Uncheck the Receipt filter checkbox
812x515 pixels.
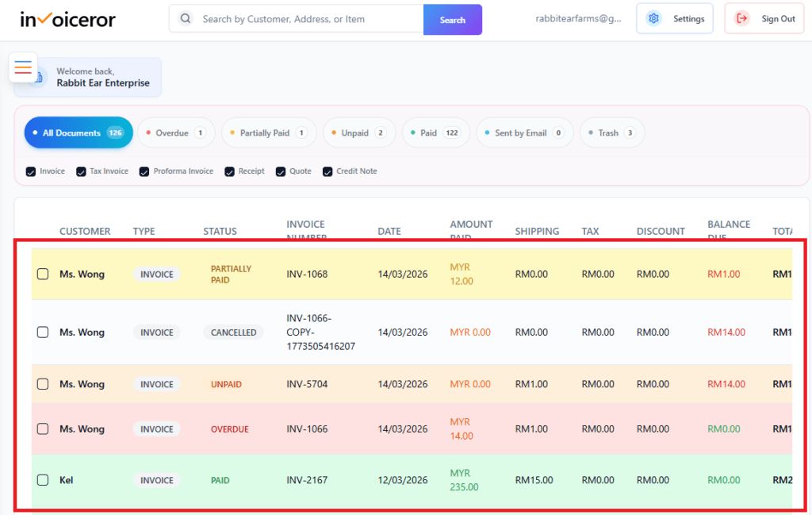coord(229,171)
